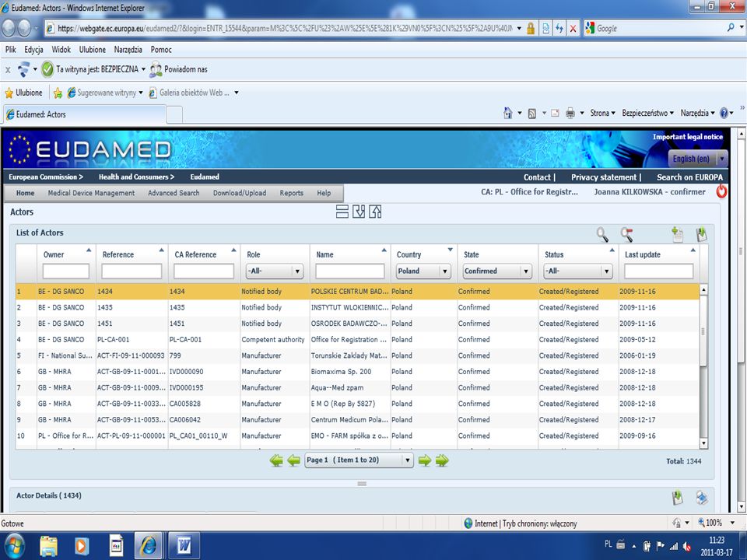Open the Status filter dropdown
747x560 pixels.
pos(578,271)
